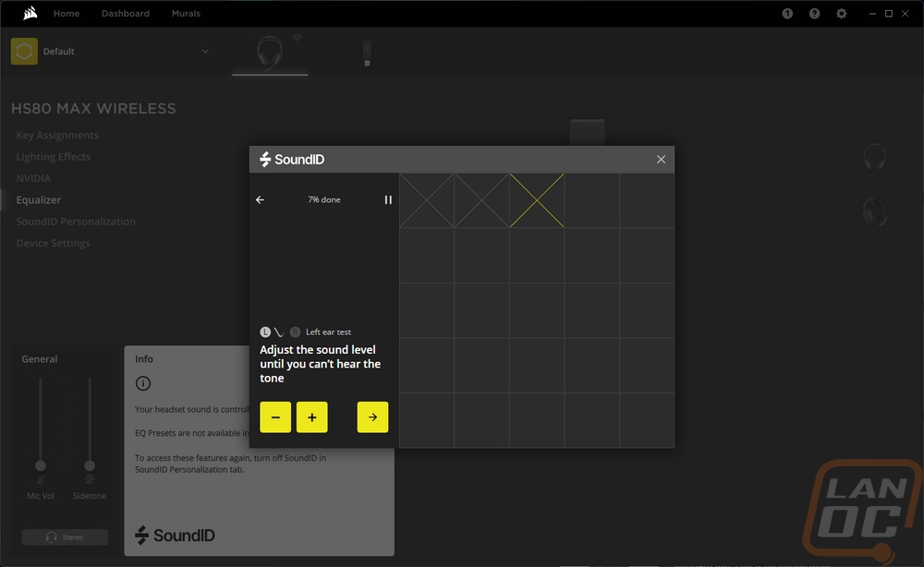
Task: Click the yellow Default profile icon
Action: tap(24, 51)
